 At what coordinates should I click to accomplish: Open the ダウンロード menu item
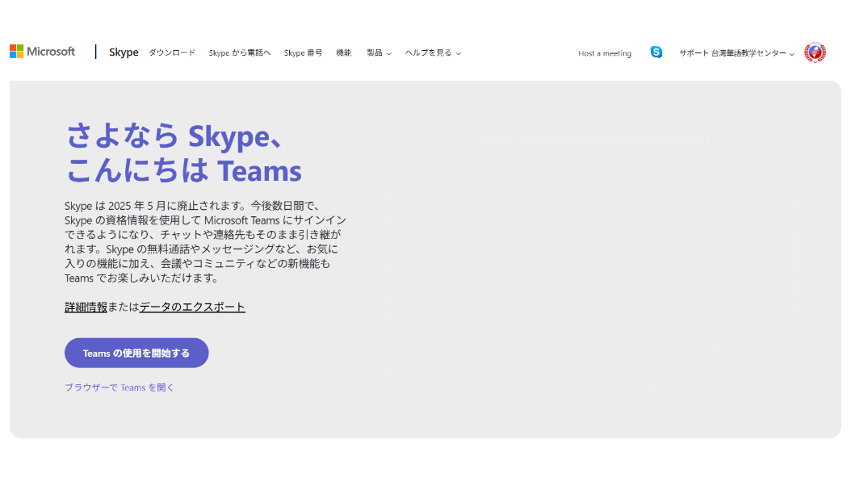(x=171, y=53)
